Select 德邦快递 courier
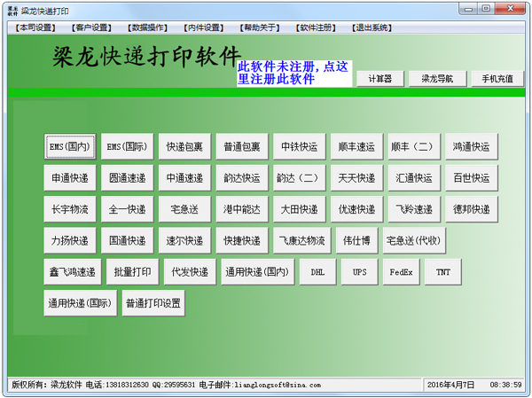532x398 pixels. pyautogui.click(x=472, y=209)
